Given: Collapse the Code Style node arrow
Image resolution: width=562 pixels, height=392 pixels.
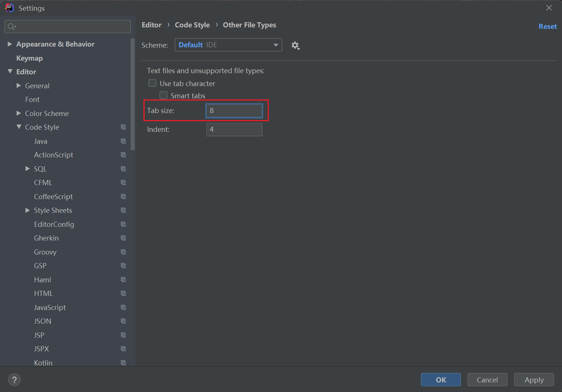Looking at the screenshot, I should click(x=19, y=127).
